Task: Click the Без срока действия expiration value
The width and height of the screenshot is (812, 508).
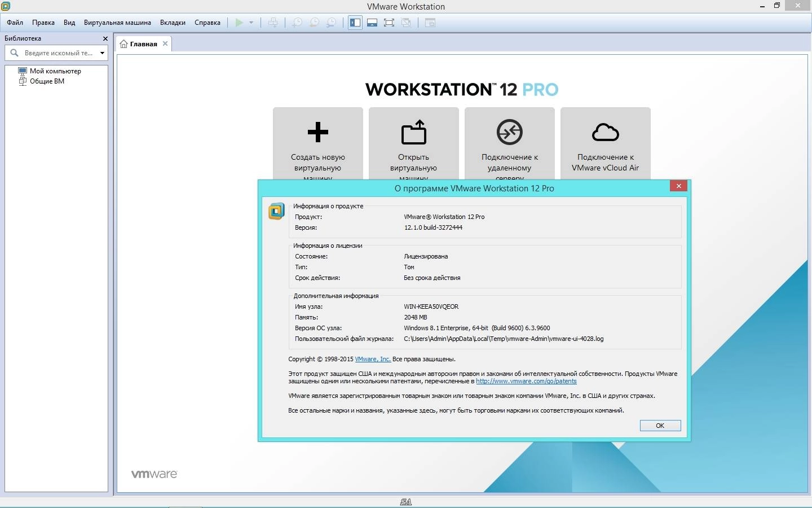Action: (432, 278)
